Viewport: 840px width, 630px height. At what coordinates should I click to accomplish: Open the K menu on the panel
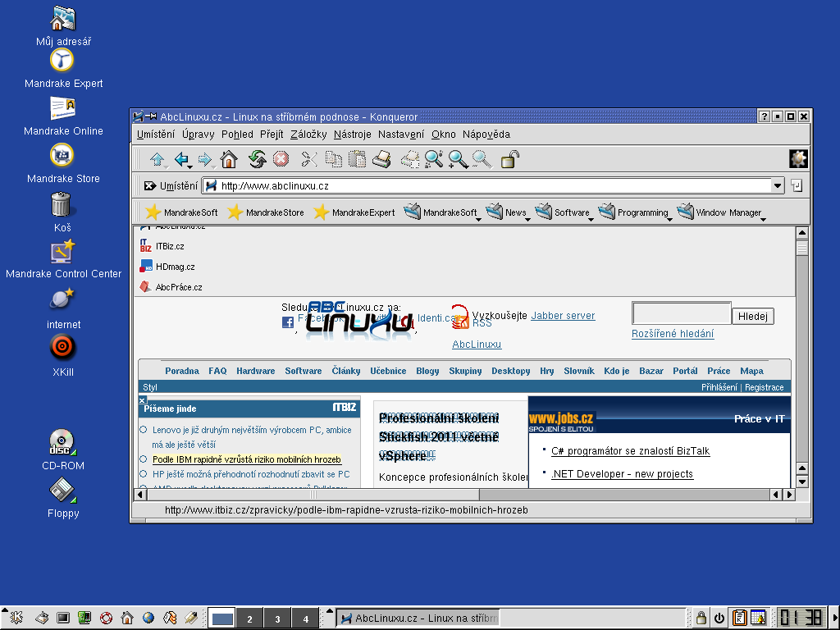coord(16,619)
